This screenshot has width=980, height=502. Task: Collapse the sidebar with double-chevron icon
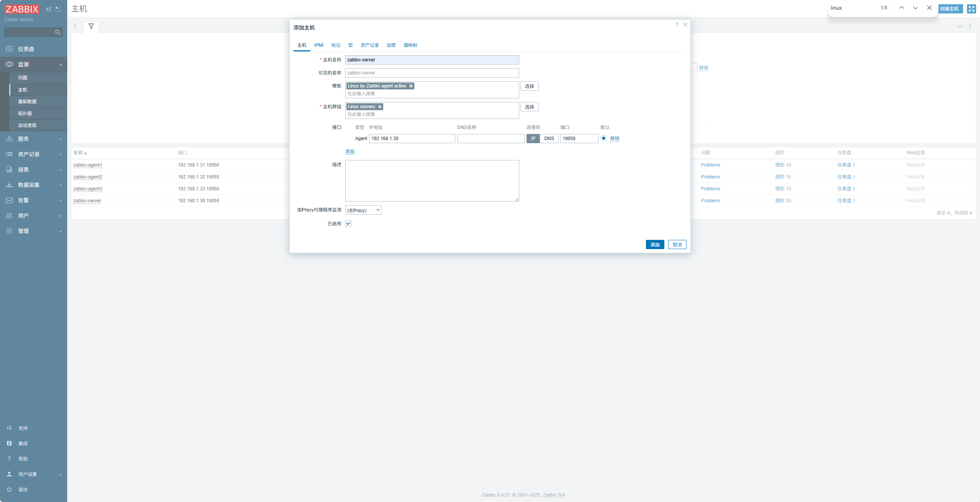49,9
